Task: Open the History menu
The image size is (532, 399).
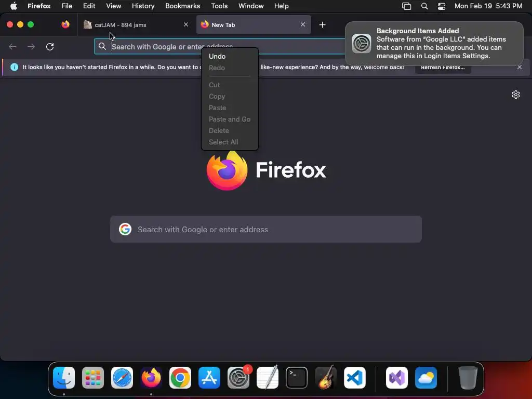Action: (143, 6)
